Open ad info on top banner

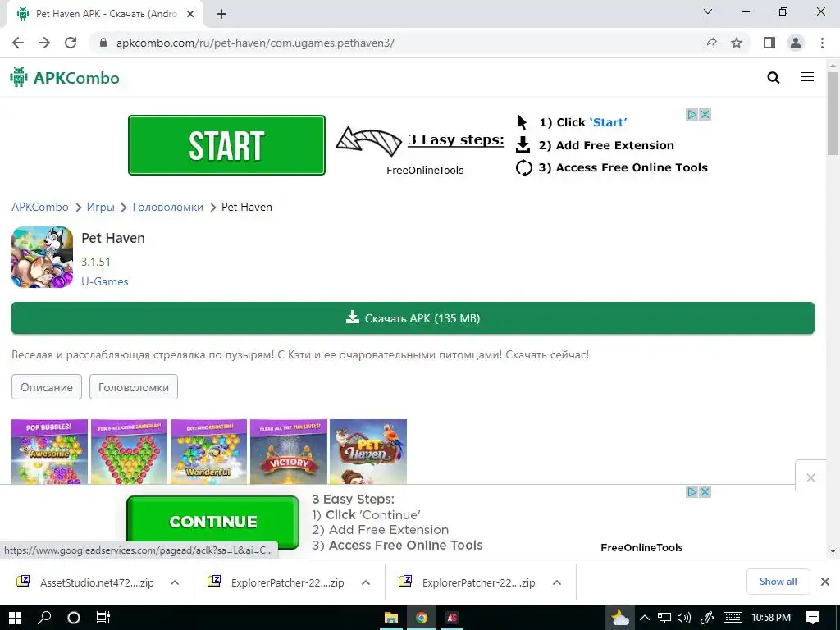point(692,115)
